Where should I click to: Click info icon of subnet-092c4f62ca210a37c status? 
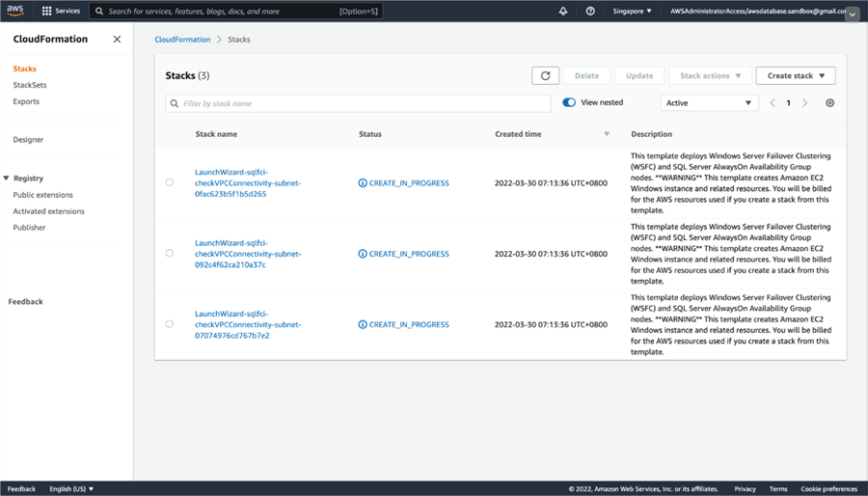(363, 254)
